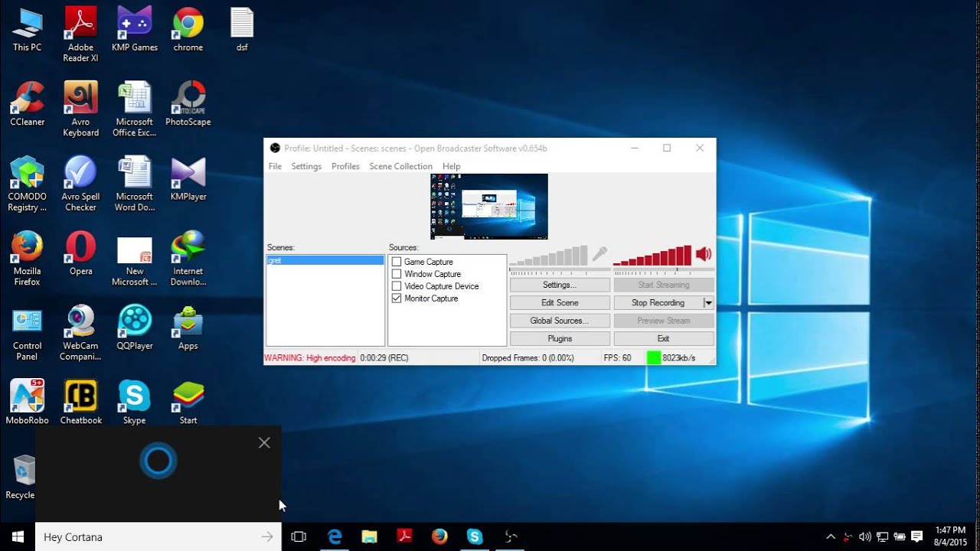The width and height of the screenshot is (980, 551).
Task: Adjust the microphone volume slider
Action: 560,269
